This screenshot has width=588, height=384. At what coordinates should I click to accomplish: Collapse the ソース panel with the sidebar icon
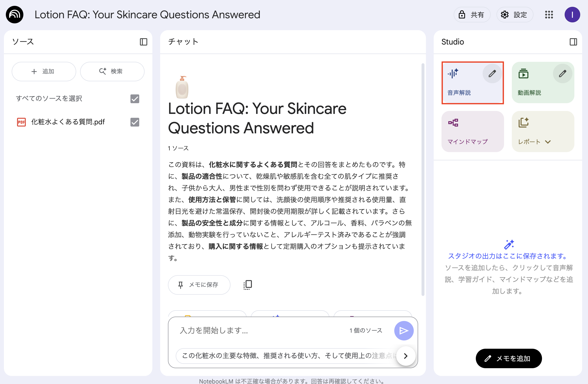143,42
